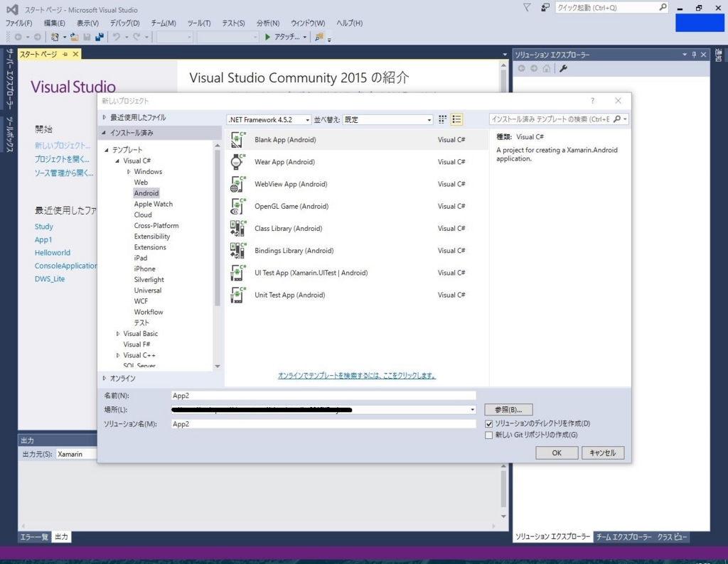
Task: Open the location path dropdown arrow
Action: 472,410
